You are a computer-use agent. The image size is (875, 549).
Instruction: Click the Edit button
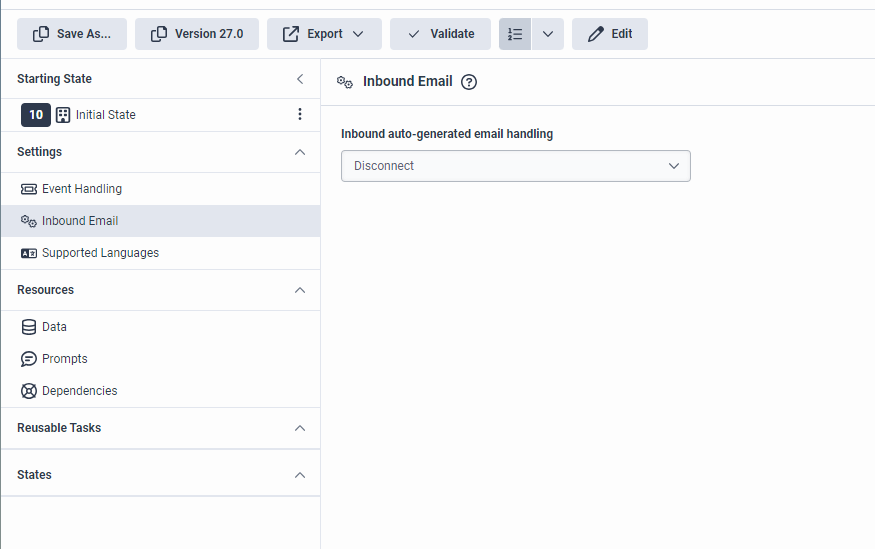[610, 34]
